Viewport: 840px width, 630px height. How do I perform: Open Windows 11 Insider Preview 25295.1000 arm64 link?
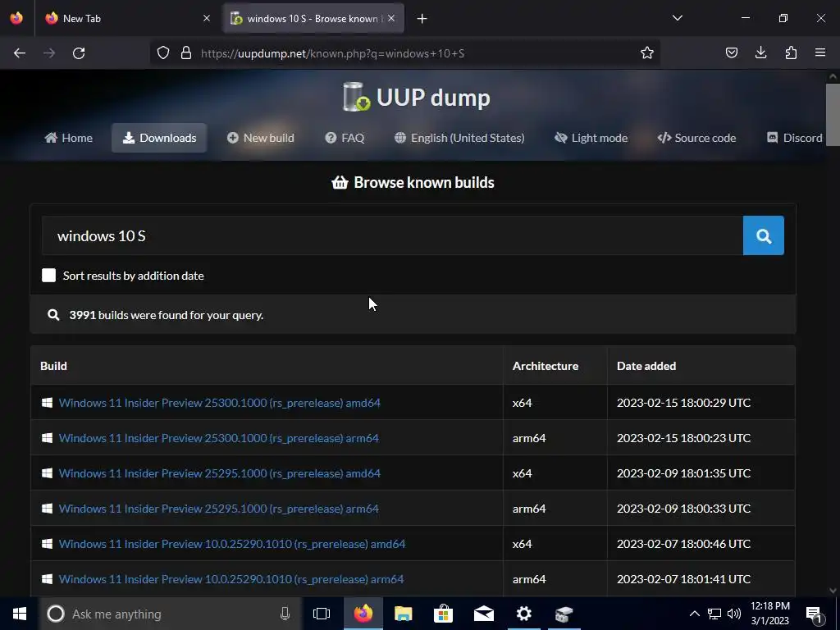coord(218,509)
